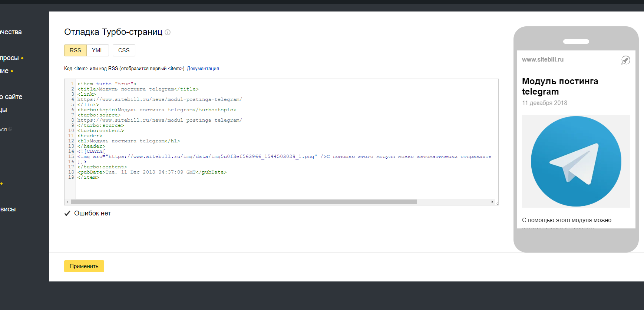Click the resize handle of the code editor
644x310 pixels.
(496, 203)
